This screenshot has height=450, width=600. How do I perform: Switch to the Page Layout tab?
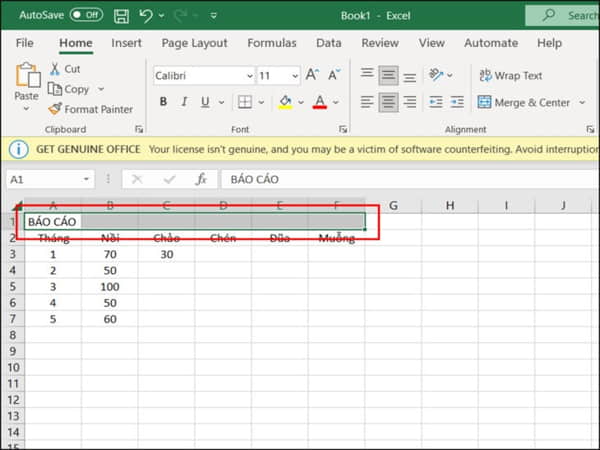click(194, 43)
